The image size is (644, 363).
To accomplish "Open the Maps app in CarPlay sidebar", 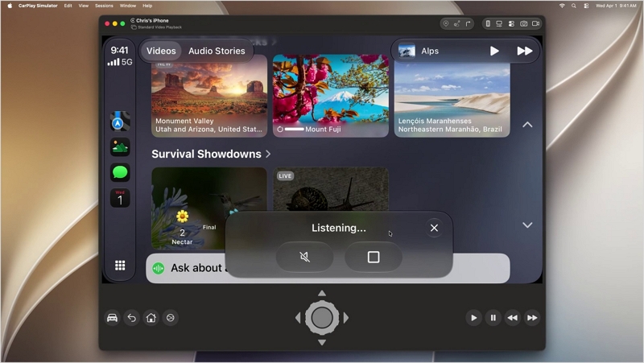I will click(x=119, y=122).
